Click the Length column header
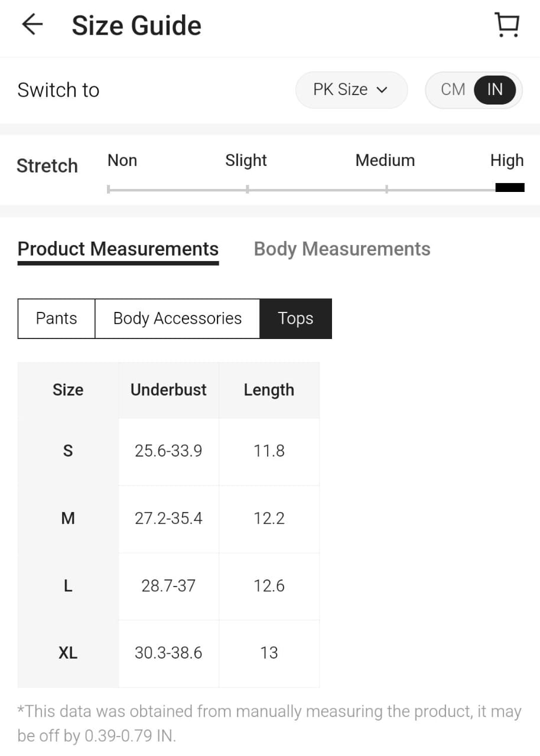The image size is (540, 756). 269,390
